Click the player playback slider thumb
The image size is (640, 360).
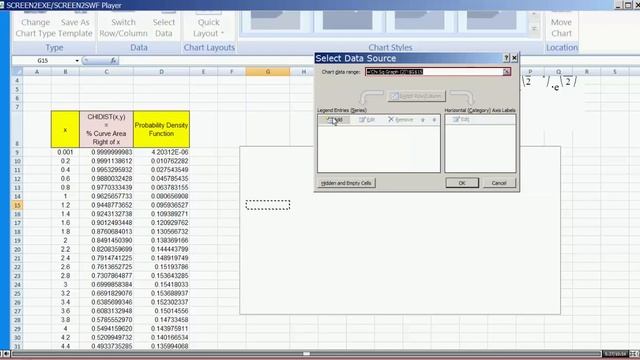tap(307, 354)
